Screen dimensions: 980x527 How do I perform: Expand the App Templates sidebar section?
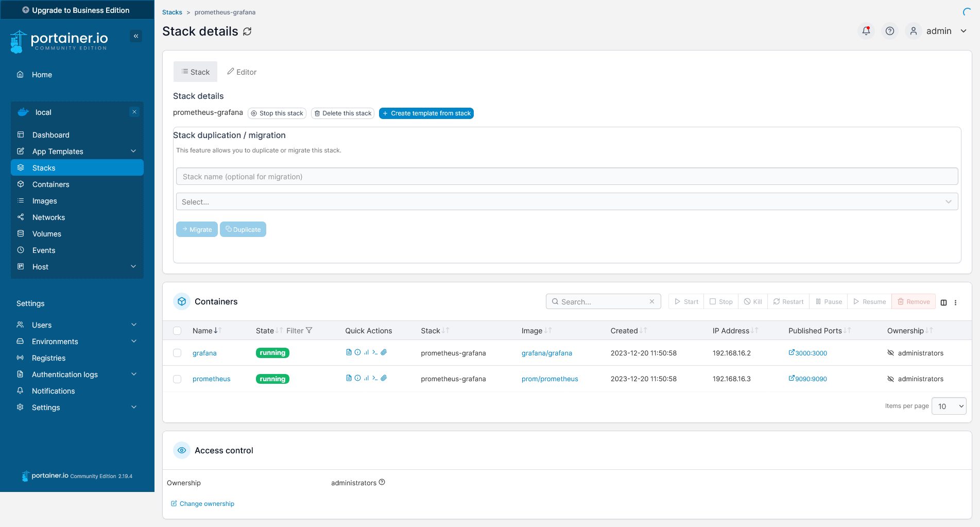pos(58,151)
